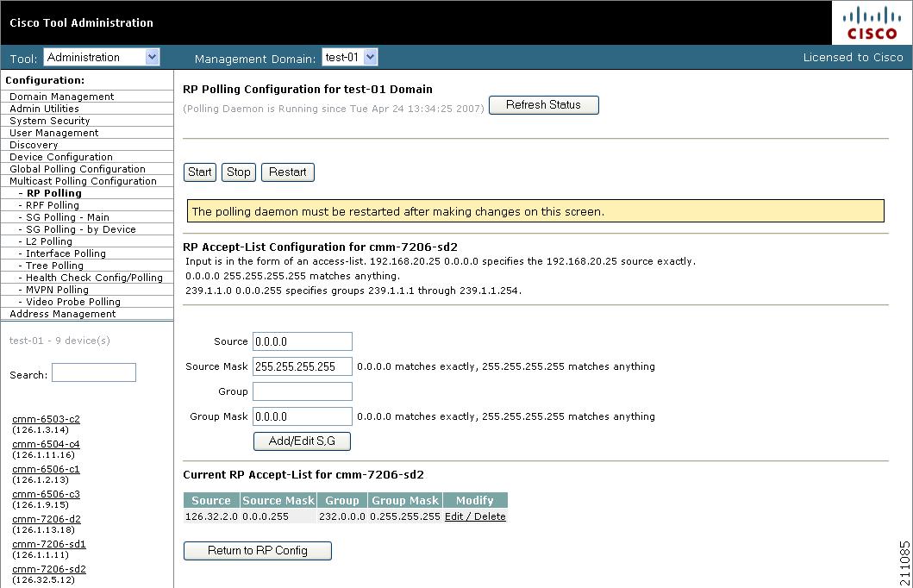Click Edit / Delete in the accept-list table

coord(474,515)
